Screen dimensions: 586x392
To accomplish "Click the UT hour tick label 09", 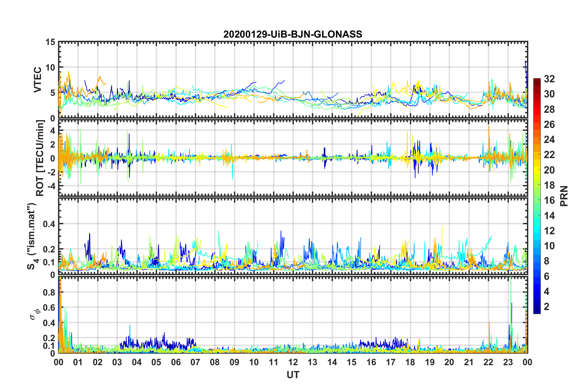I will click(x=234, y=362).
